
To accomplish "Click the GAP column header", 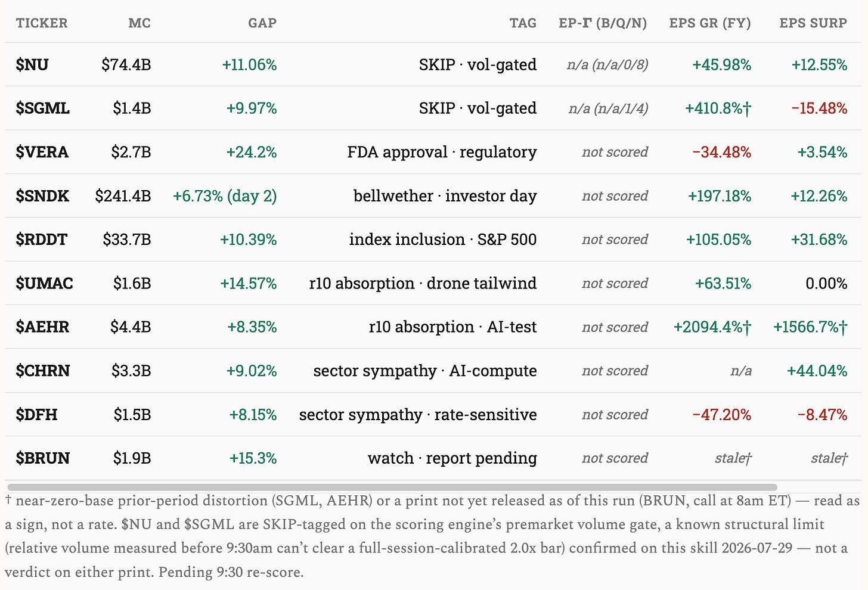I will coord(262,23).
